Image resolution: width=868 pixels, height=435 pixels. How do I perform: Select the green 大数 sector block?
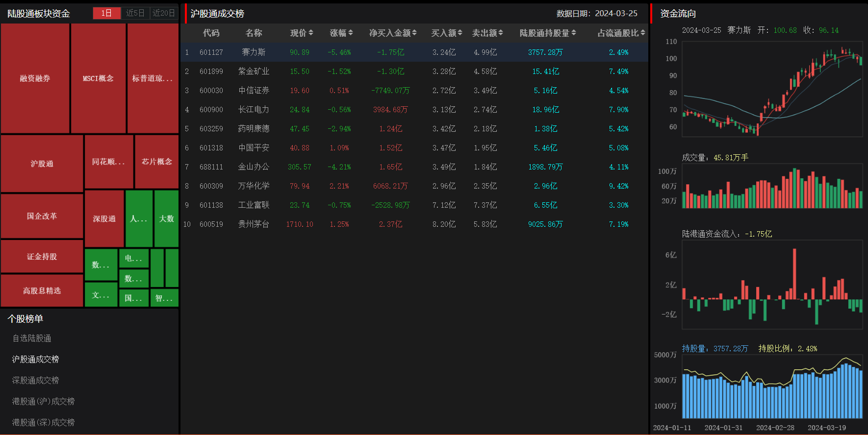pyautogui.click(x=167, y=218)
